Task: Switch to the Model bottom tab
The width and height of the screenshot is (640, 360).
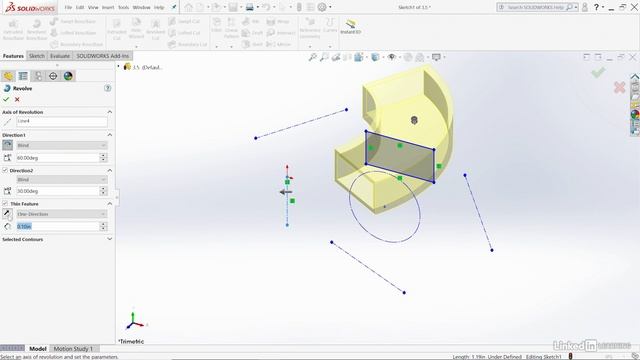Action: tap(38, 349)
